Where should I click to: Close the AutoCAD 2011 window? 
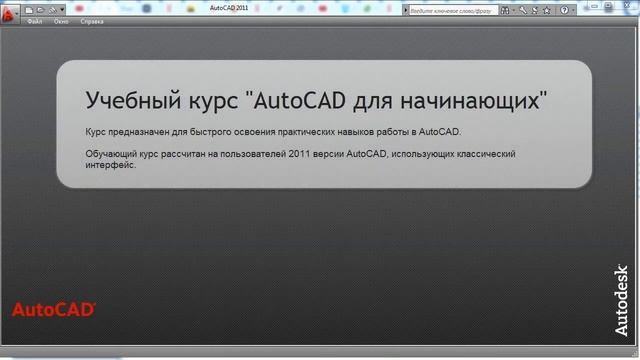[x=628, y=6]
